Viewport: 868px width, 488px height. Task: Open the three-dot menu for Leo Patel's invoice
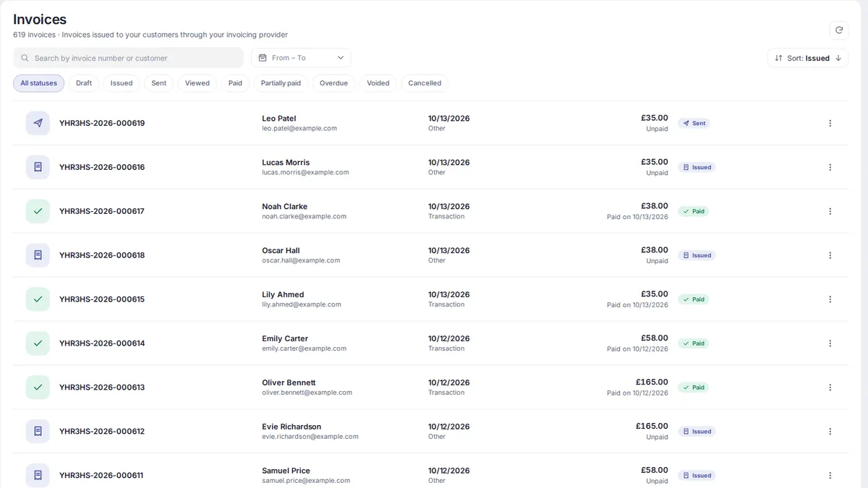[x=830, y=123]
